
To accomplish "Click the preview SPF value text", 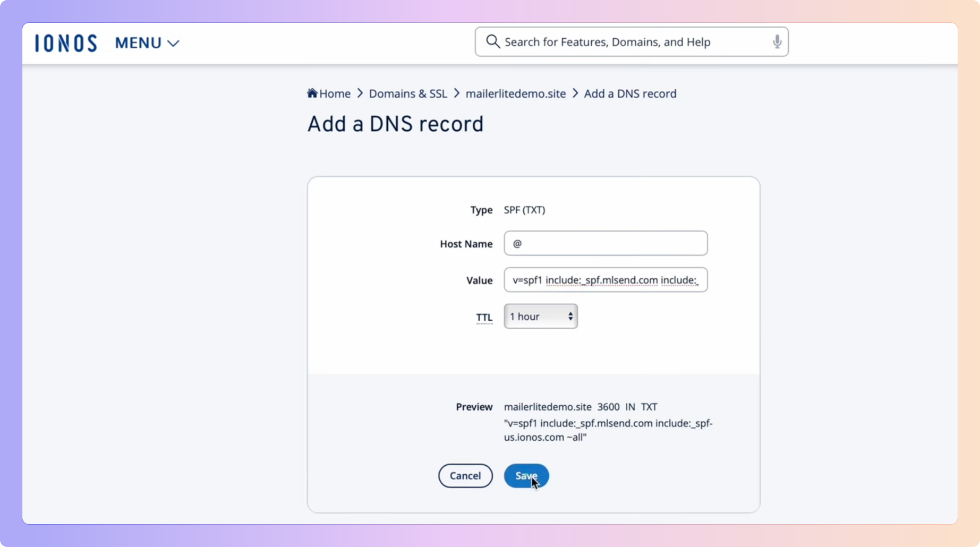I will pos(608,430).
